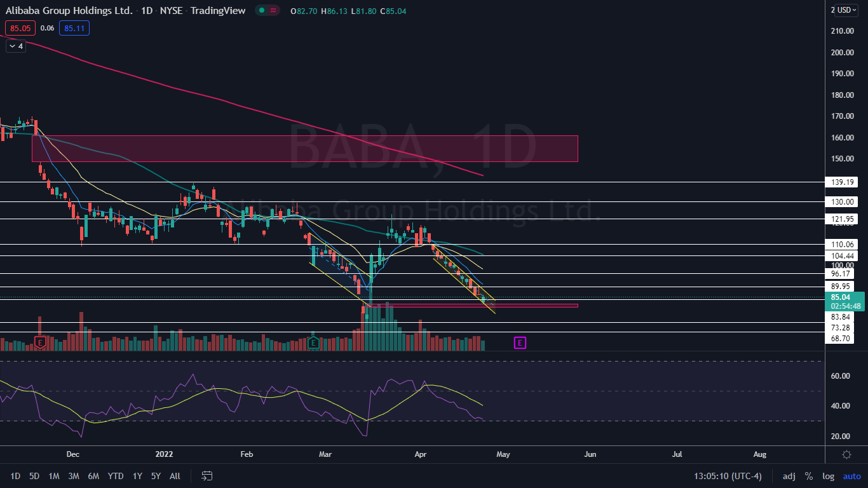Select the 1M time range

click(54, 476)
